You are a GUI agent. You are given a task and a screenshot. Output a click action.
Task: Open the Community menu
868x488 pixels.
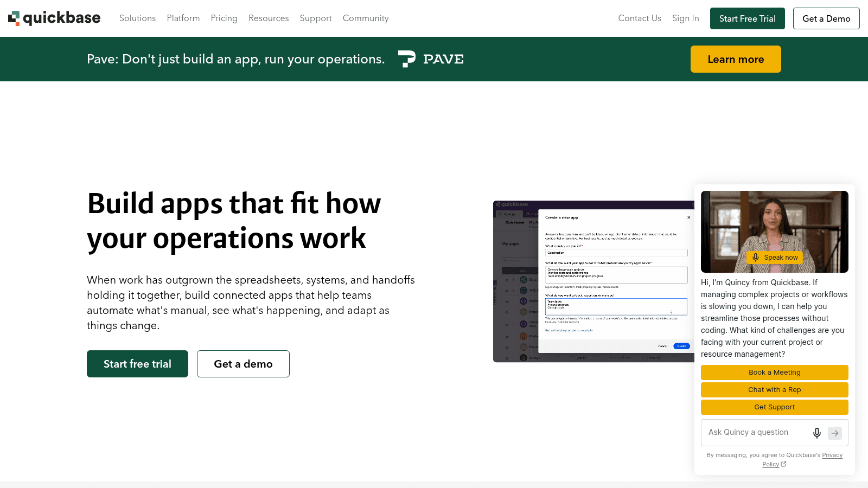tap(366, 18)
